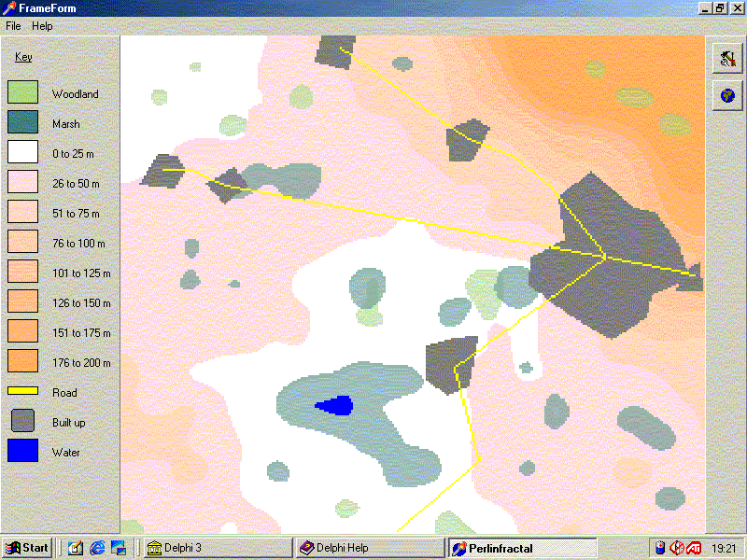Open the Help menu
The width and height of the screenshot is (747, 560).
click(42, 26)
